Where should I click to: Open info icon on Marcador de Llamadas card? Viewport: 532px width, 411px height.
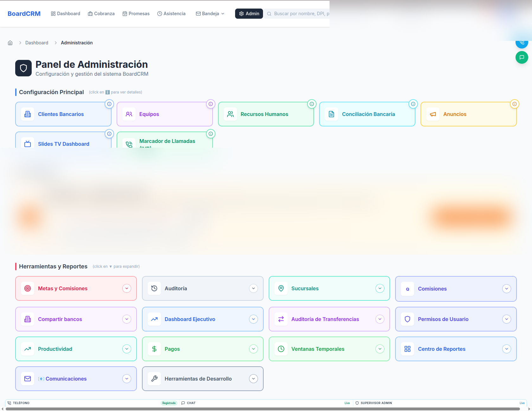211,134
